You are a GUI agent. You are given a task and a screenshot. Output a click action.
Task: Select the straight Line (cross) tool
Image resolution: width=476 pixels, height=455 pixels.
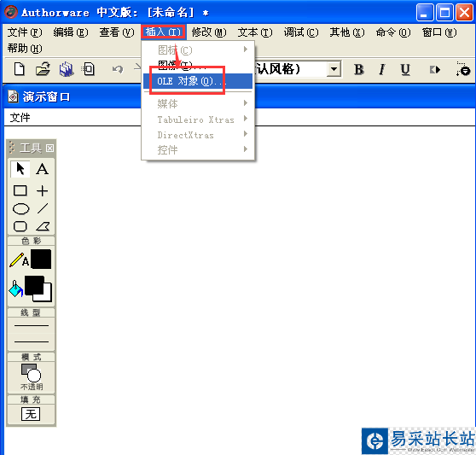coord(42,190)
